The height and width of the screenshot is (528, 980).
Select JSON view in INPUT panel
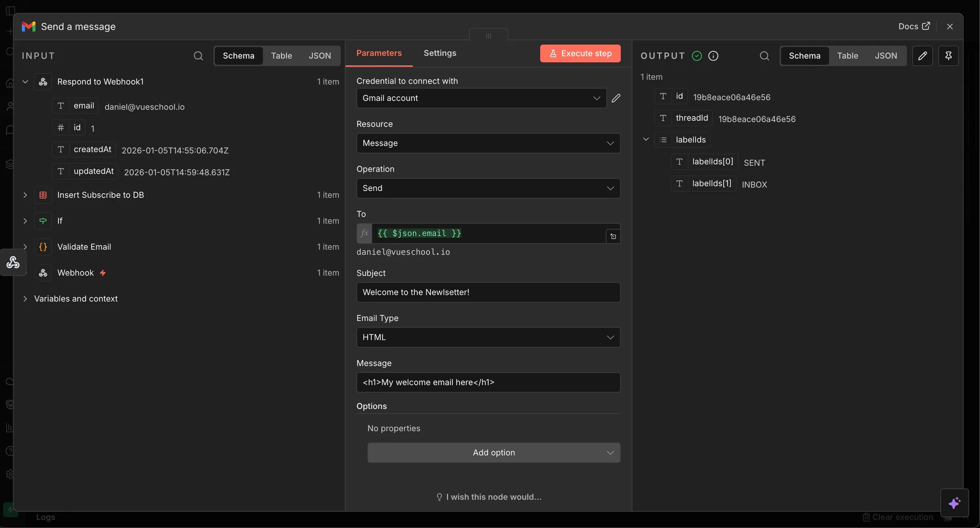coord(320,56)
